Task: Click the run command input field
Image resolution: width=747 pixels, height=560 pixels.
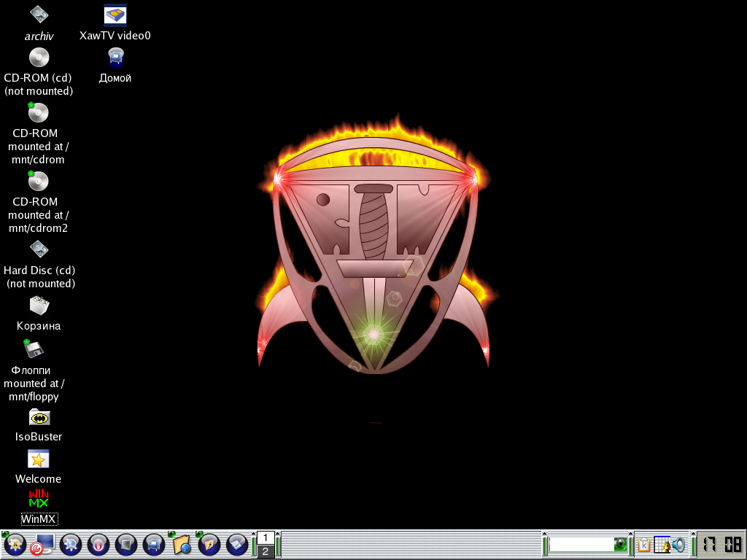Action: [581, 544]
